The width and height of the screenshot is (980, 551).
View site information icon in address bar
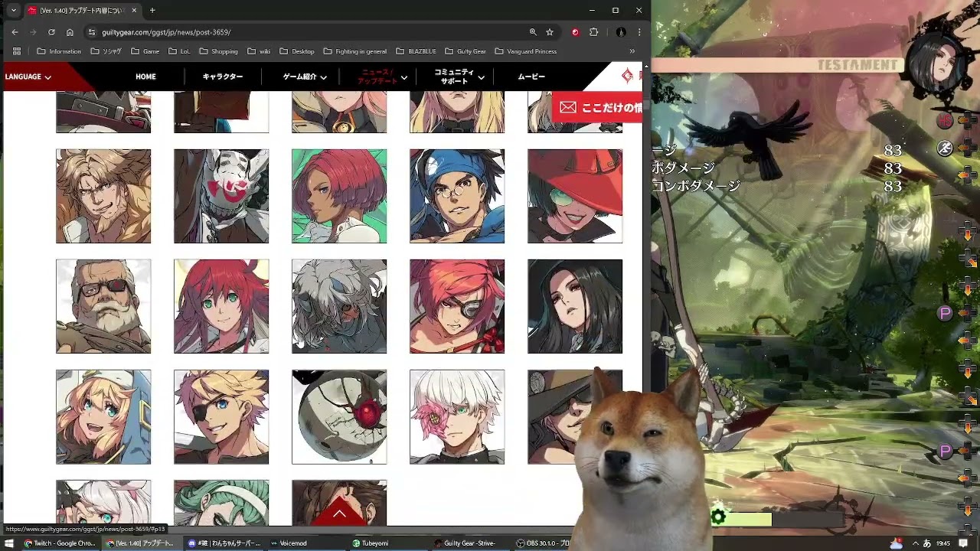(x=92, y=32)
